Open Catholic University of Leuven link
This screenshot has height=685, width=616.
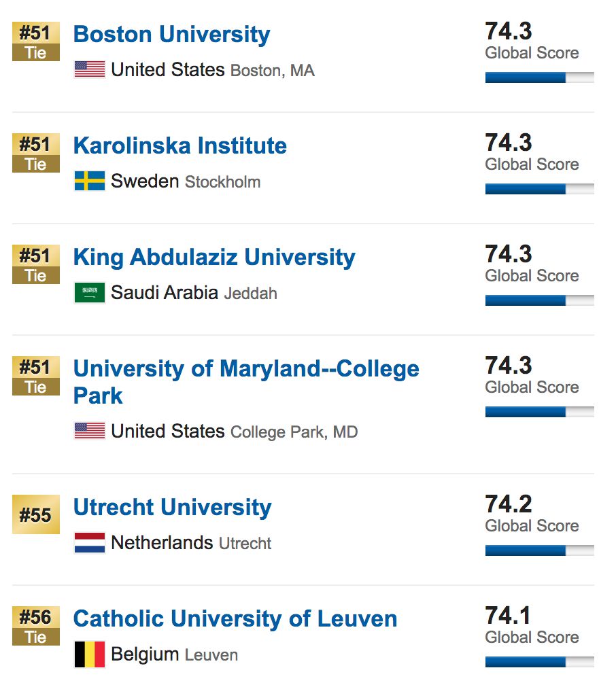tap(235, 618)
